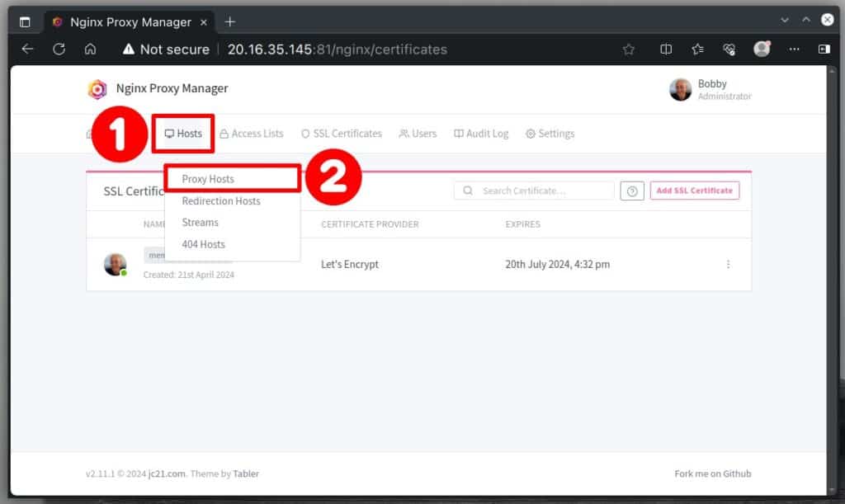Click the browser back arrow
Screen dimensions: 845x504
click(x=27, y=49)
